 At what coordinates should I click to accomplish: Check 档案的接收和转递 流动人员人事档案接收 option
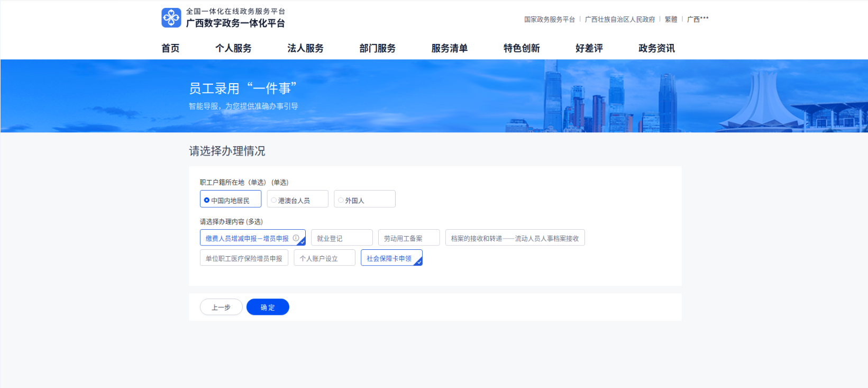pos(514,238)
